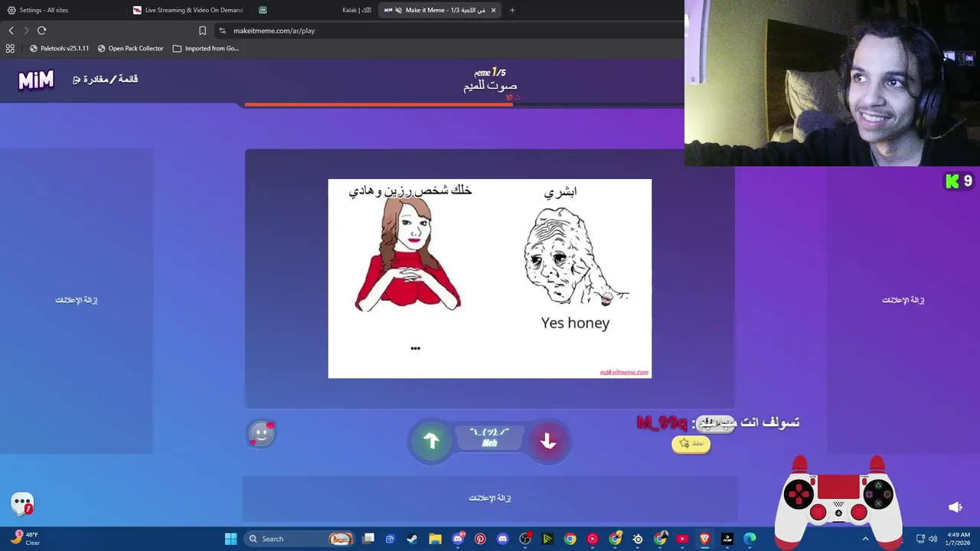The width and height of the screenshot is (980, 551).
Task: Click the left إزالة الإعلانات link
Action: click(77, 300)
